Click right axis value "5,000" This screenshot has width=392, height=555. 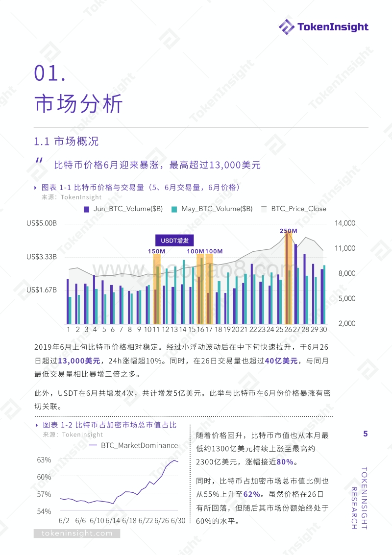[346, 298]
